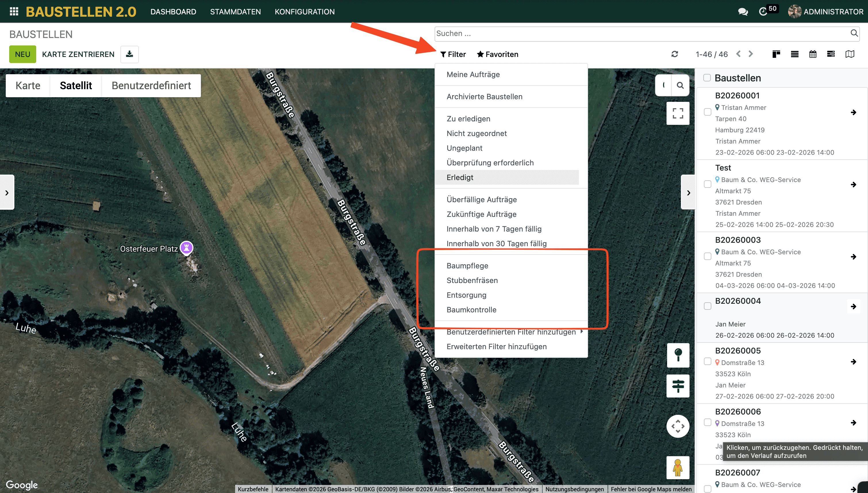Select the Baumpflege filter entry

[x=467, y=266]
